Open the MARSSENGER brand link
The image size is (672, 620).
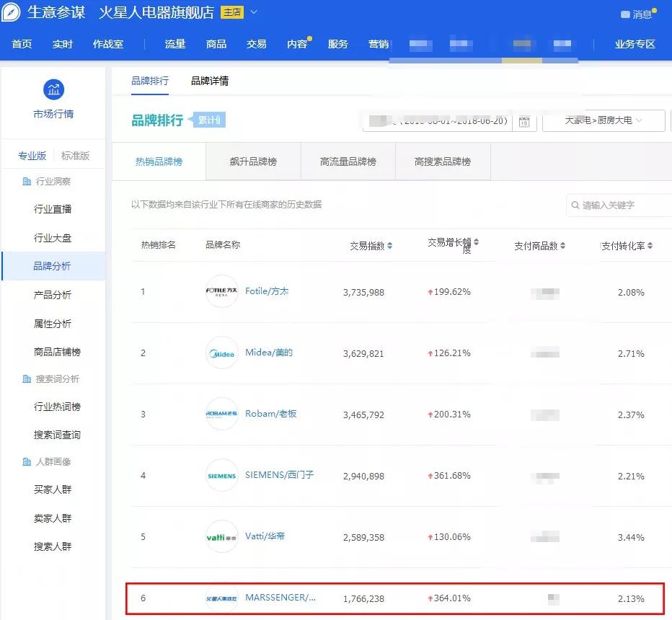point(280,598)
